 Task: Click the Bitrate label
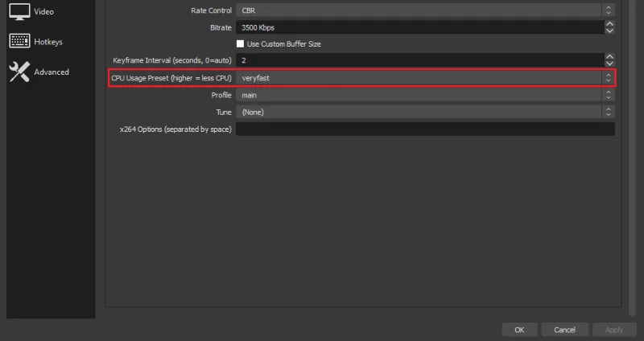pos(221,27)
